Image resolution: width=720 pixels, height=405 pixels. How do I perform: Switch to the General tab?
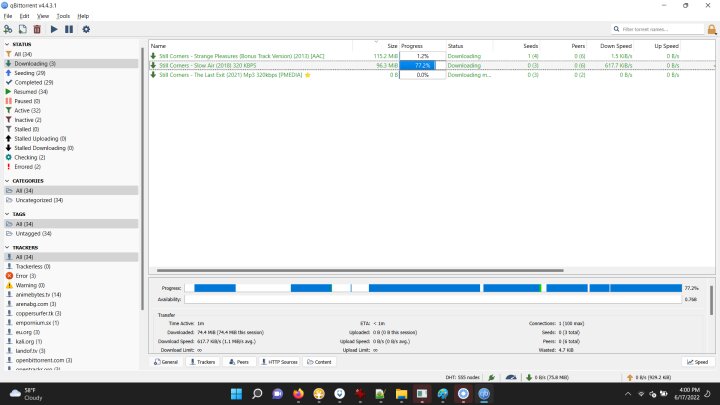(166, 362)
